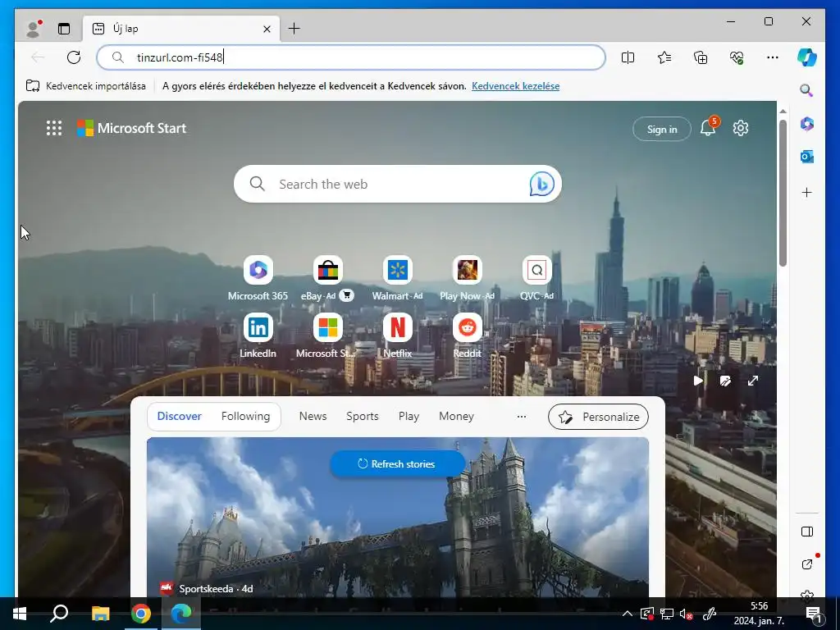Click the Sign in button
840x630 pixels.
662,129
